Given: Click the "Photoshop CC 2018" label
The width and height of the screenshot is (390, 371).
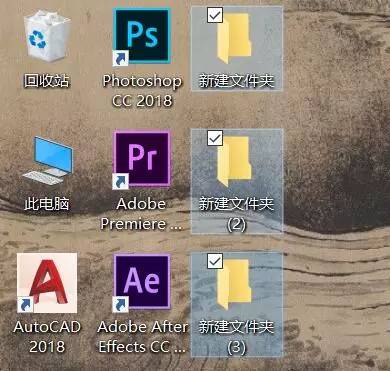Looking at the screenshot, I should (142, 91).
